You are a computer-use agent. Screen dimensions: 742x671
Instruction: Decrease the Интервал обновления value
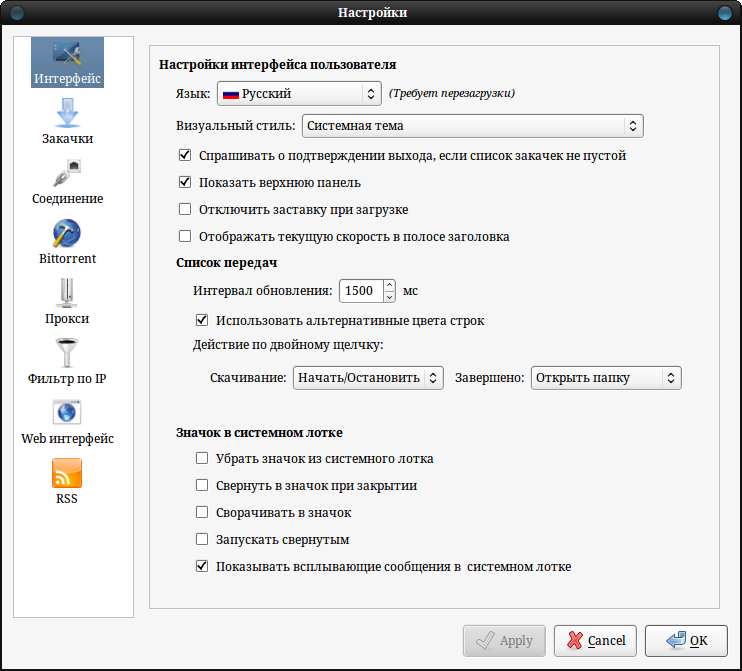(x=389, y=297)
